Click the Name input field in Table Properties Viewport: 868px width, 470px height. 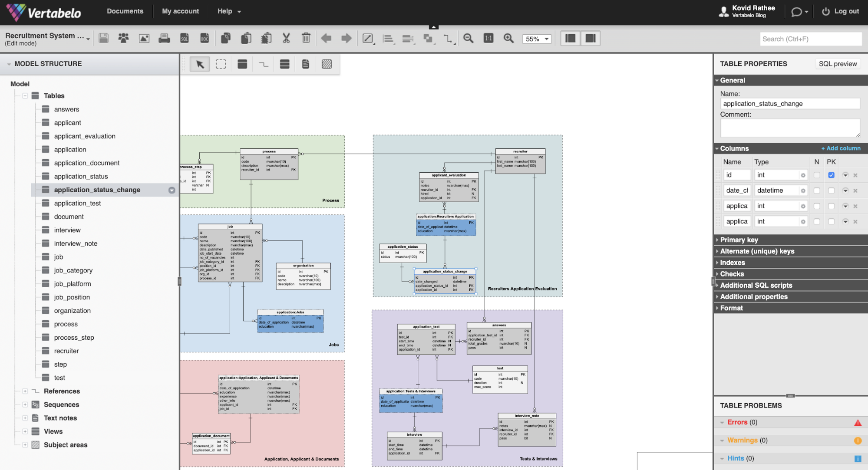pyautogui.click(x=789, y=103)
